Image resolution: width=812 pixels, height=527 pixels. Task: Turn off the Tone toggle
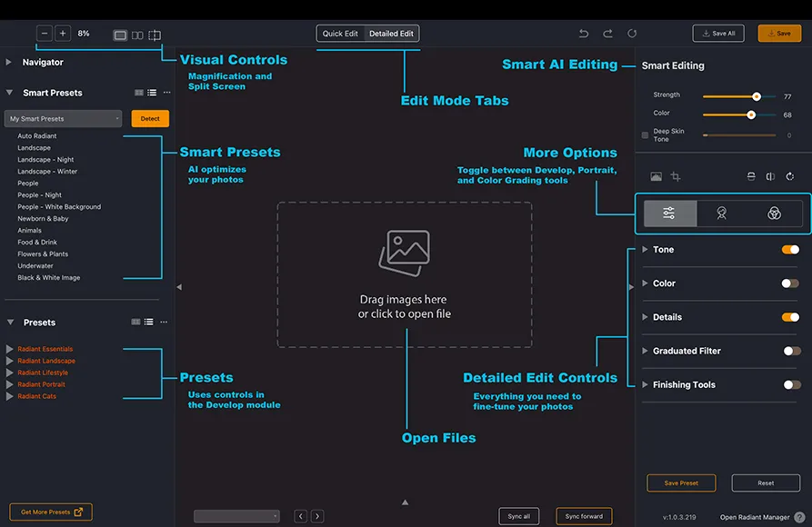click(791, 250)
